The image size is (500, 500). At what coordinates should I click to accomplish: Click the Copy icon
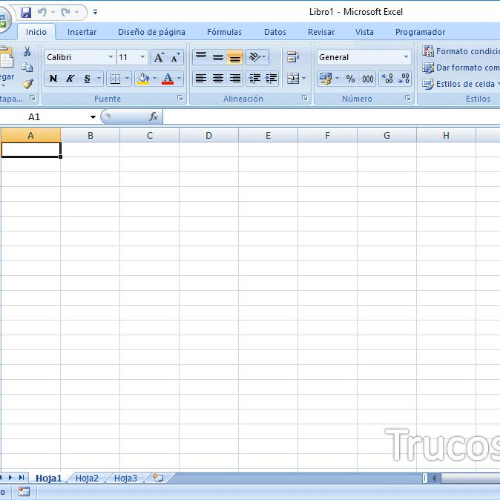tap(27, 67)
